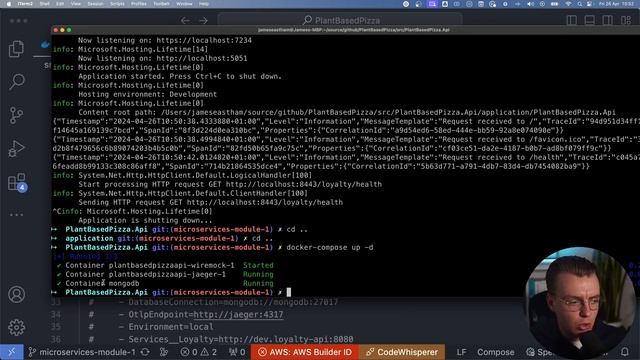Go back with the left arrow
The image size is (640, 360).
(x=185, y=20)
